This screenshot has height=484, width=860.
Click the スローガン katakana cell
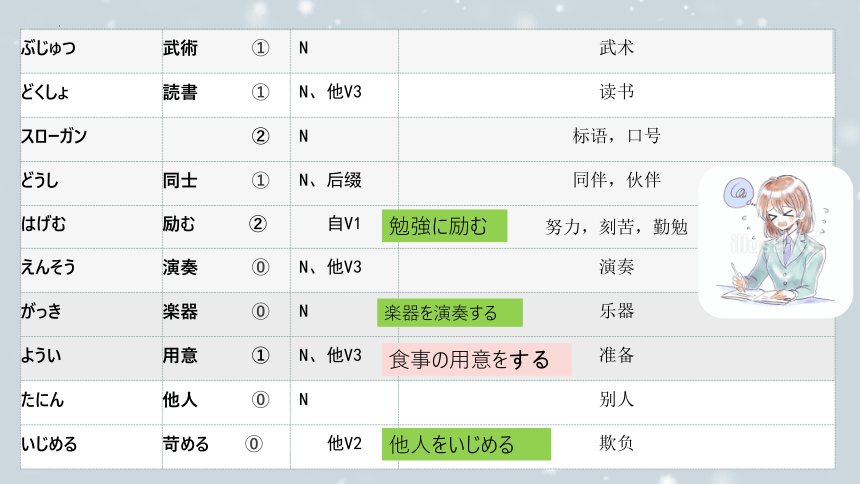tap(53, 136)
